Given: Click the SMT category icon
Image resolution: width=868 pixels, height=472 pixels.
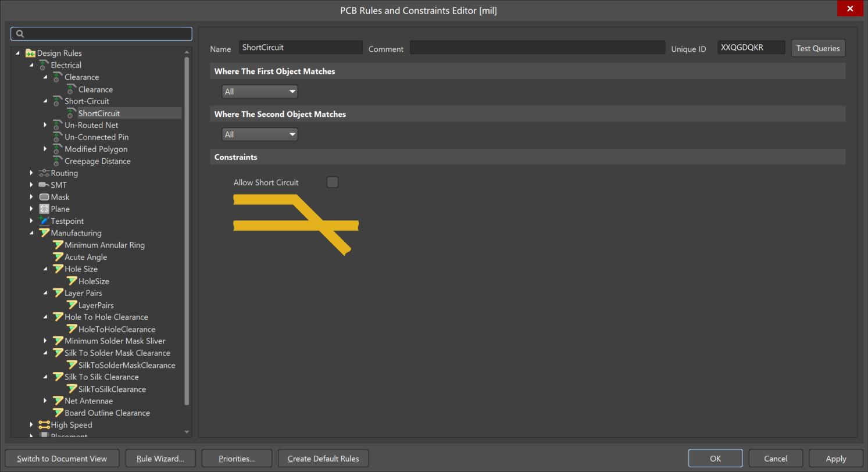Looking at the screenshot, I should tap(44, 185).
